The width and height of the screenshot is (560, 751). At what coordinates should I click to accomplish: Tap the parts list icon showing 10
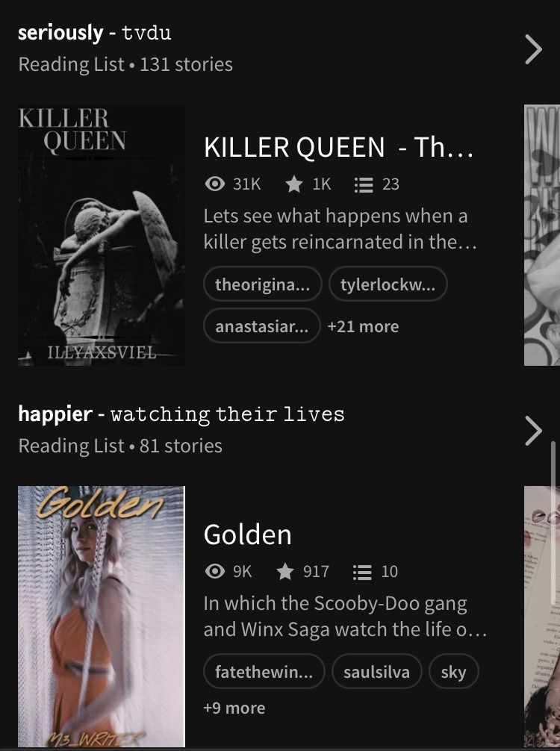(x=362, y=572)
